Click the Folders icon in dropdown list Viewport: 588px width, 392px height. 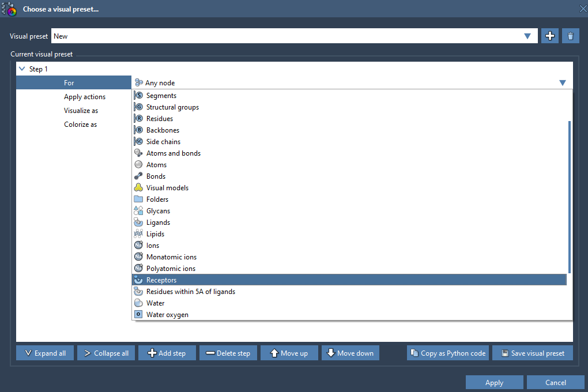pyautogui.click(x=138, y=199)
